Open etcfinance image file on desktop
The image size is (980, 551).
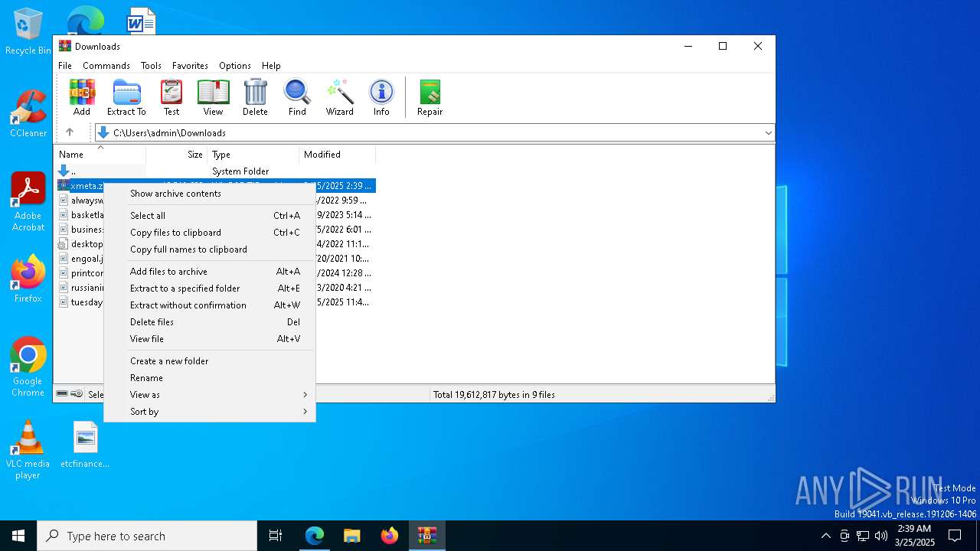coord(85,445)
